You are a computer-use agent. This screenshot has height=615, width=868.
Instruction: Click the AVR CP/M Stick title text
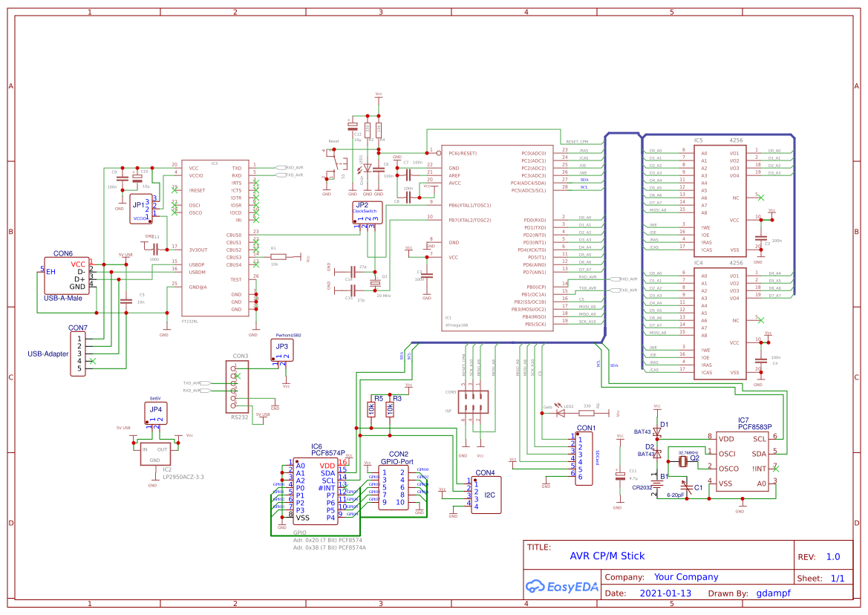[607, 556]
